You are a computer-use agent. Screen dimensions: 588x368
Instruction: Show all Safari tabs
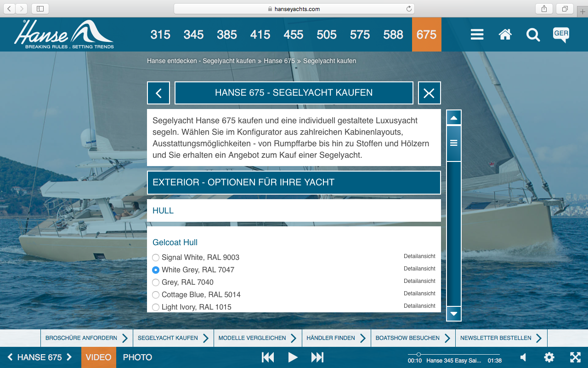coord(565,9)
